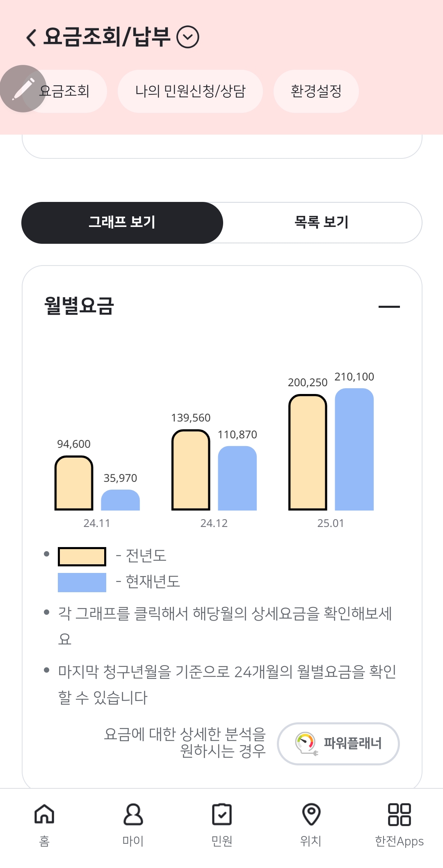Image resolution: width=443 pixels, height=868 pixels.
Task: Tap the 파워플래너 gauge icon
Action: 306,743
